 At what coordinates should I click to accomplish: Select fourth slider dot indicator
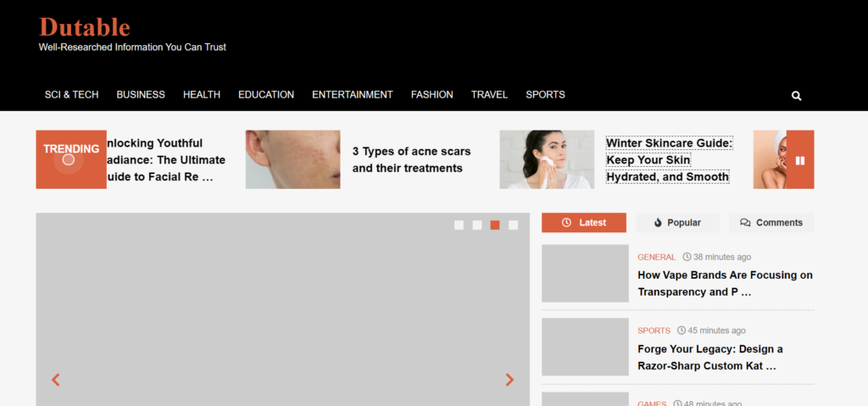513,225
